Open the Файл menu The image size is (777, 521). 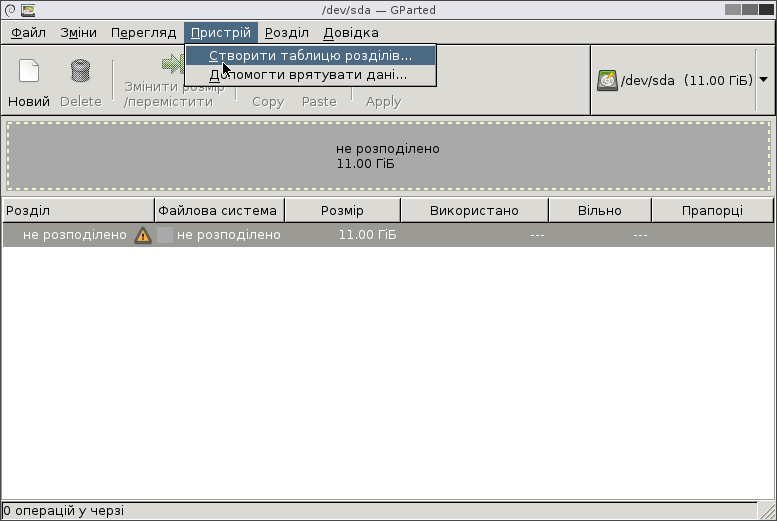point(28,33)
